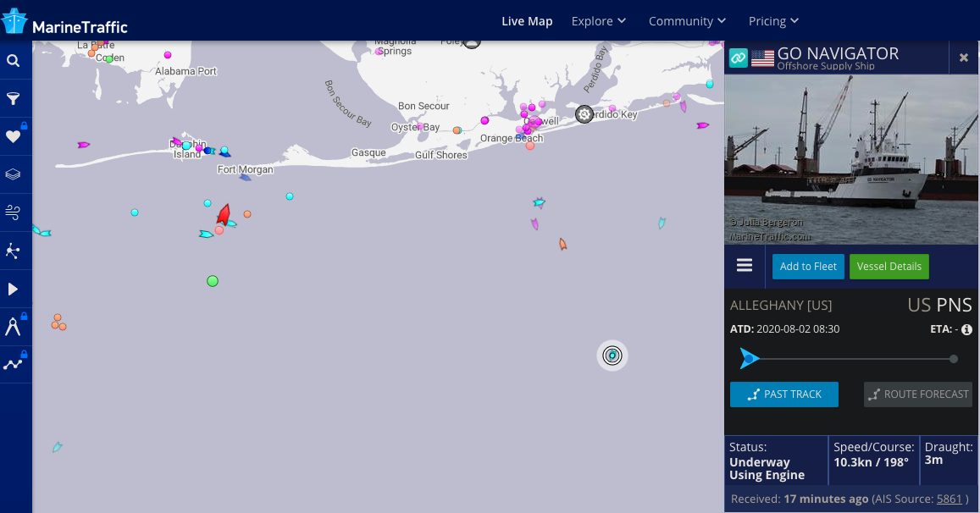This screenshot has height=513, width=980.
Task: Click the Route Forecast button
Action: 917,394
